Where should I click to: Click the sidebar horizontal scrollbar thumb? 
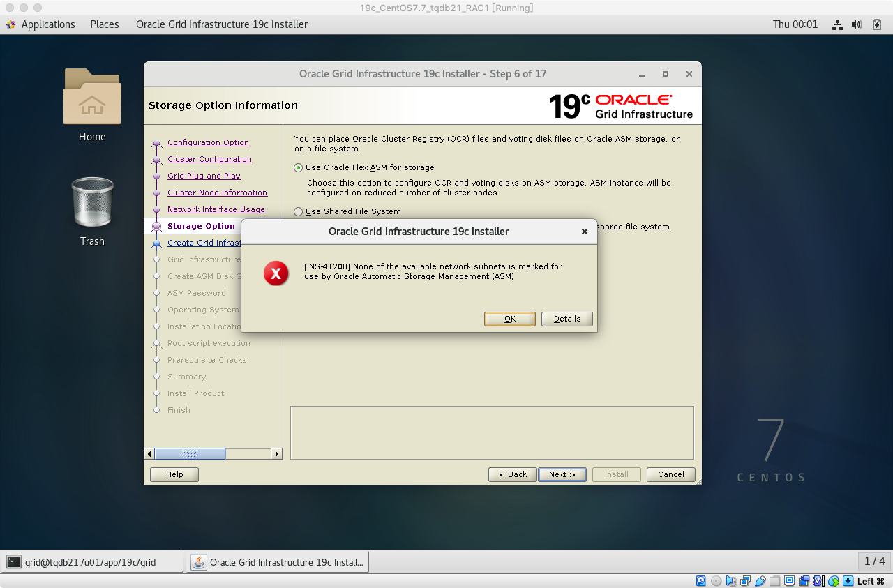point(190,454)
